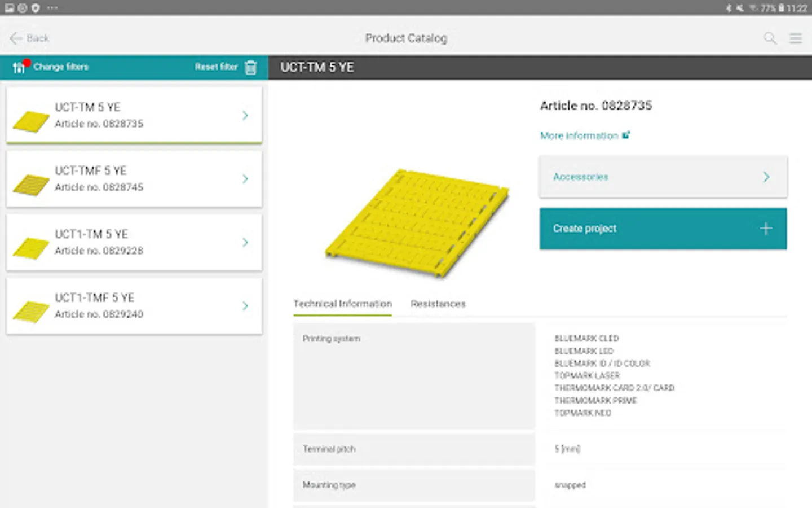Select the UCT-TM 5 YE product name
812x508 pixels.
click(87, 107)
